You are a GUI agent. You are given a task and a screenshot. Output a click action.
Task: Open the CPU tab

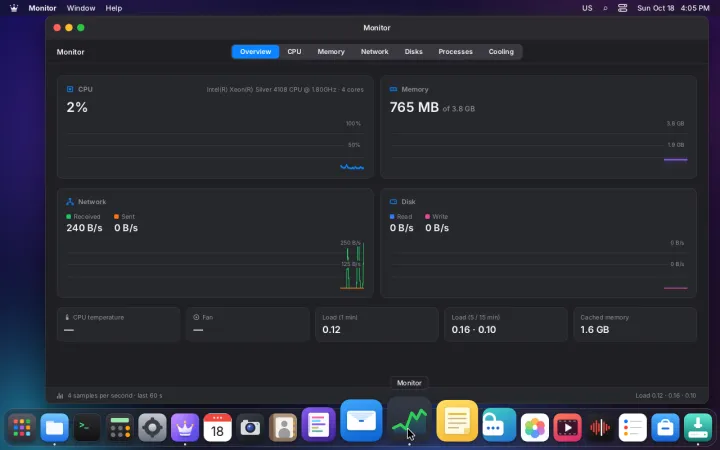point(294,51)
